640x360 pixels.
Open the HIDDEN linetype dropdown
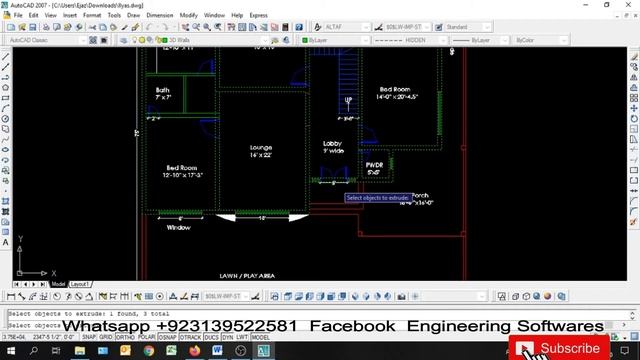coord(410,40)
